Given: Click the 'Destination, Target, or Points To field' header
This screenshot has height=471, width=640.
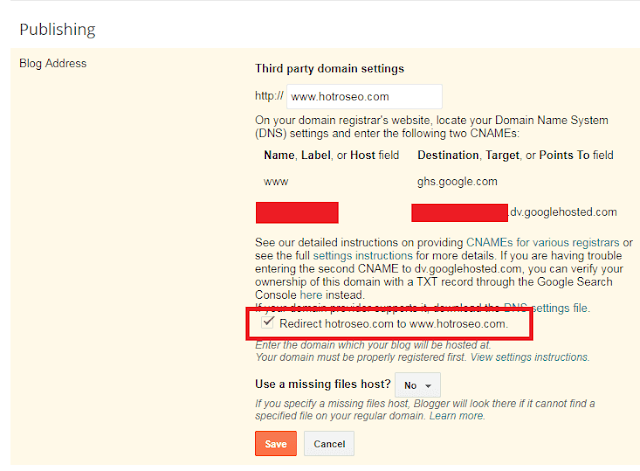Looking at the screenshot, I should pyautogui.click(x=516, y=155).
